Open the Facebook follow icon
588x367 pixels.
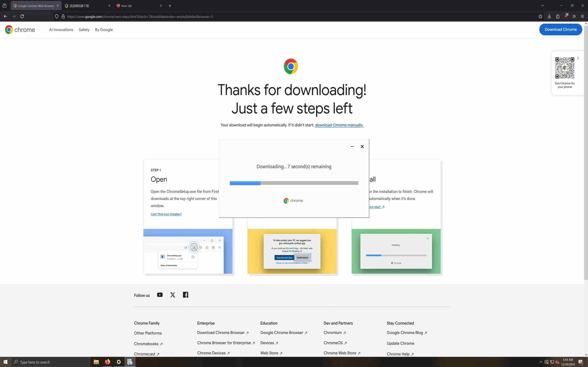[185, 295]
